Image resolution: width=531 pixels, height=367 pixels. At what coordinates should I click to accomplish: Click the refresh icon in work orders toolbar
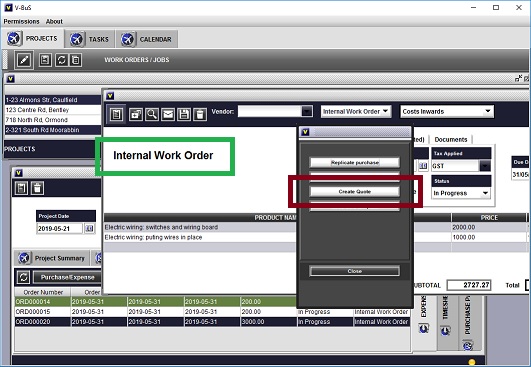tap(61, 60)
